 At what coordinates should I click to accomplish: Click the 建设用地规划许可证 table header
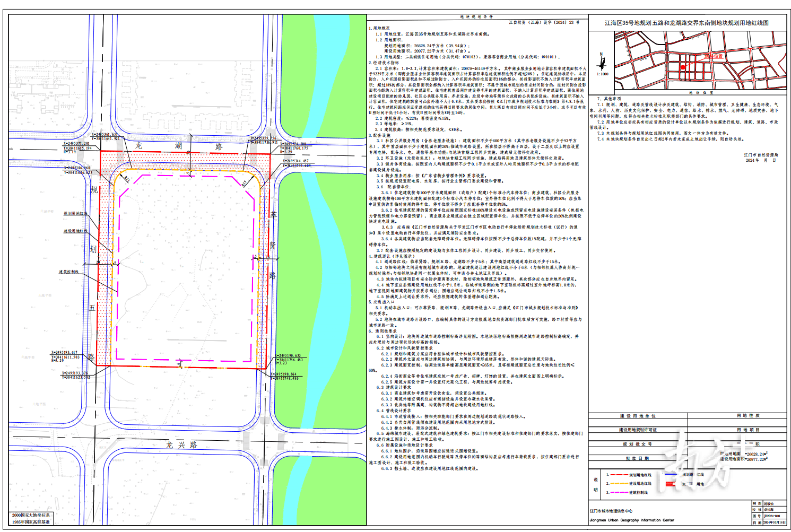click(638, 430)
